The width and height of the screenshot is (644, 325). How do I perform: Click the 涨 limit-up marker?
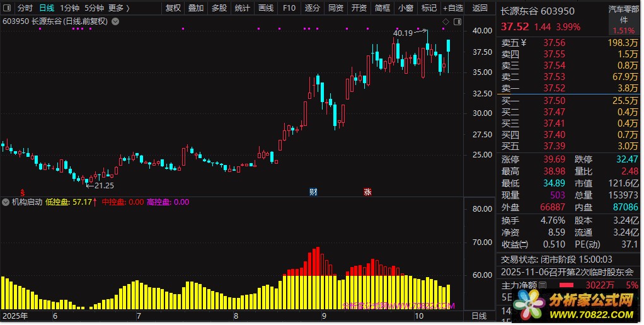tap(367, 191)
